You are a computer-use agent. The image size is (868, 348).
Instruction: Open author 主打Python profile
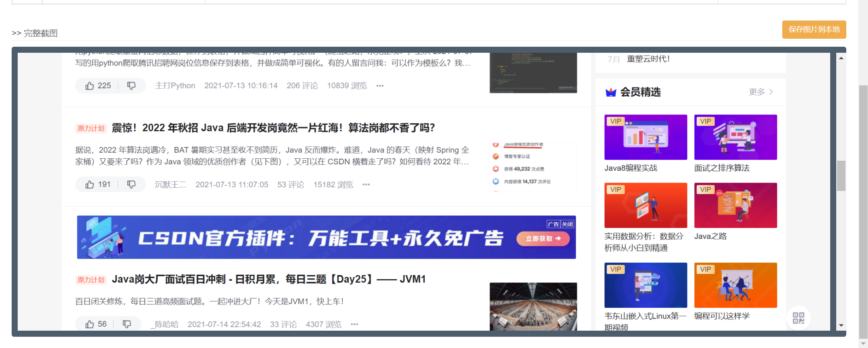pyautogui.click(x=175, y=85)
